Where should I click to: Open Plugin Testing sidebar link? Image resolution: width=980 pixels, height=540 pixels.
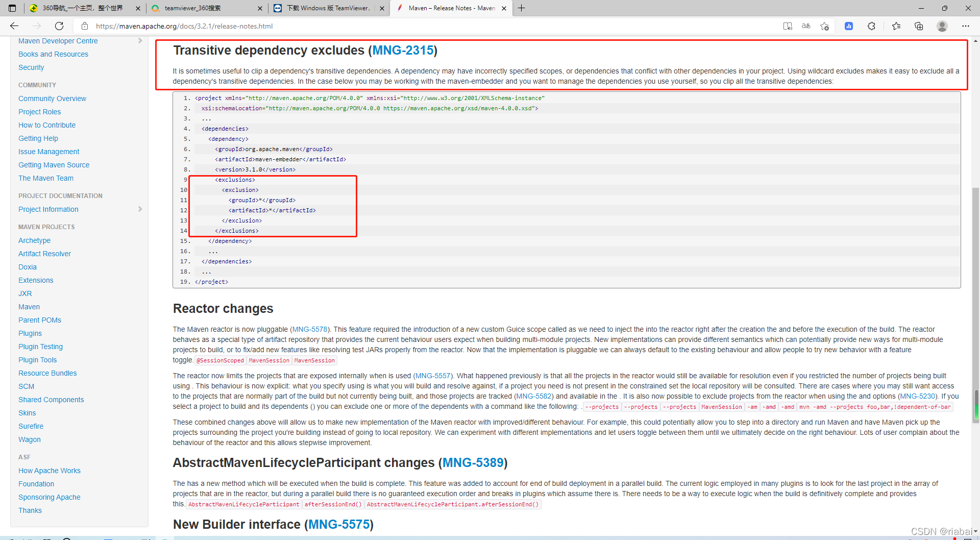(x=40, y=347)
